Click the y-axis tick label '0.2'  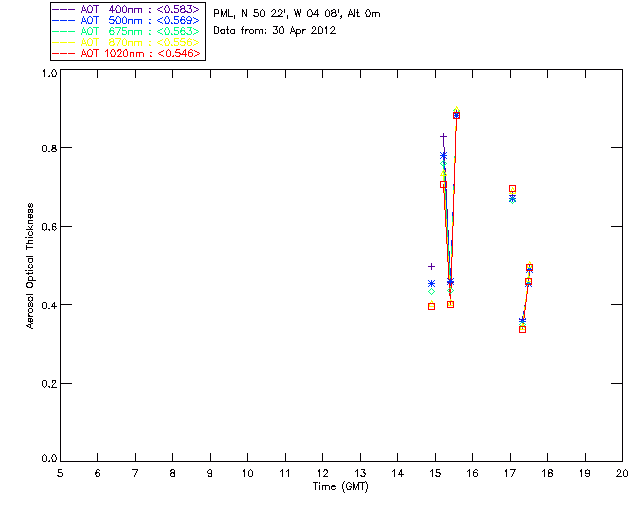(x=49, y=383)
